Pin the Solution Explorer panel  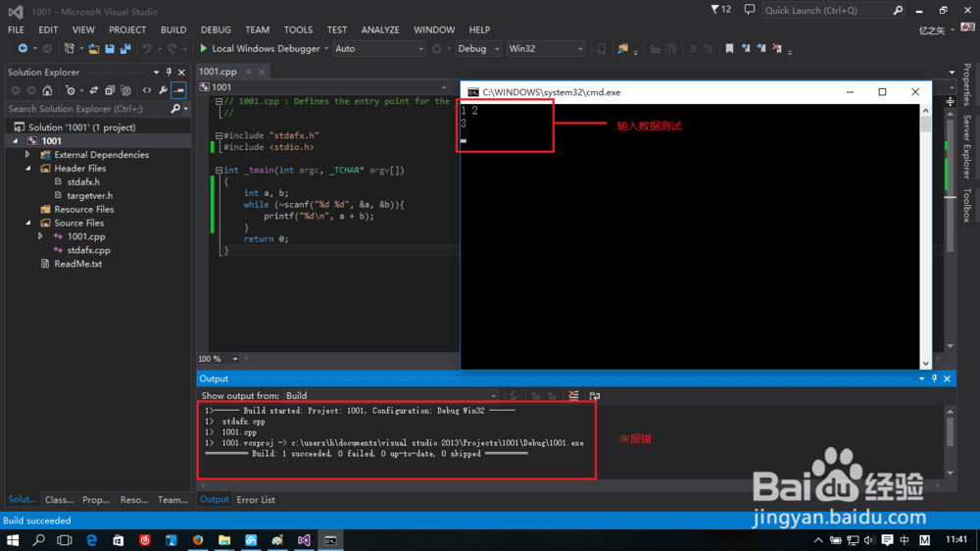point(169,72)
